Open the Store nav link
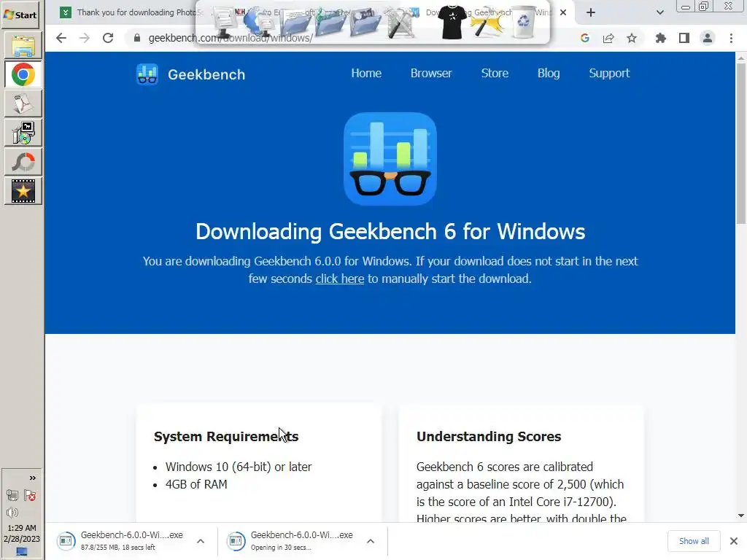The width and height of the screenshot is (747, 560). click(x=495, y=74)
